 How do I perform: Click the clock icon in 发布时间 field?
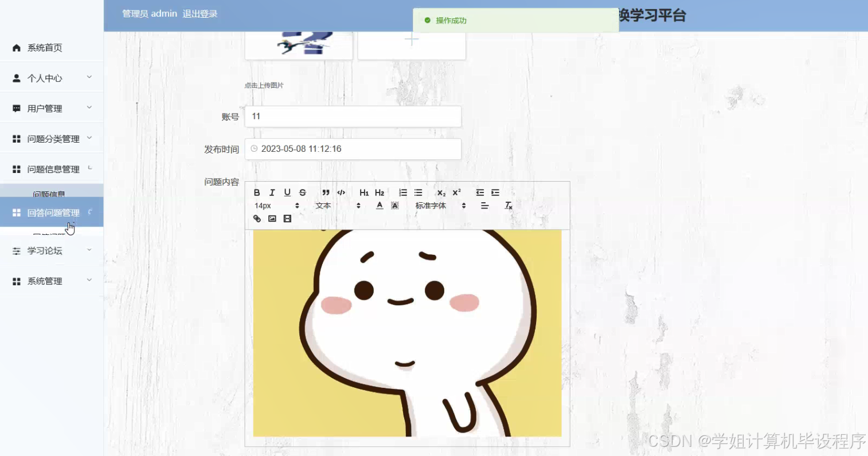click(254, 148)
